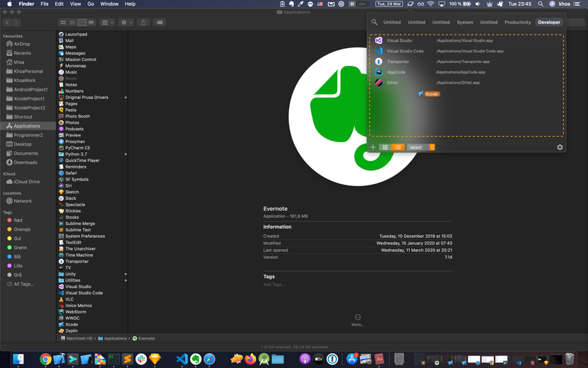This screenshot has height=368, width=588.
Task: Open Notification Centre menu bar icon
Action: pyautogui.click(x=577, y=4)
